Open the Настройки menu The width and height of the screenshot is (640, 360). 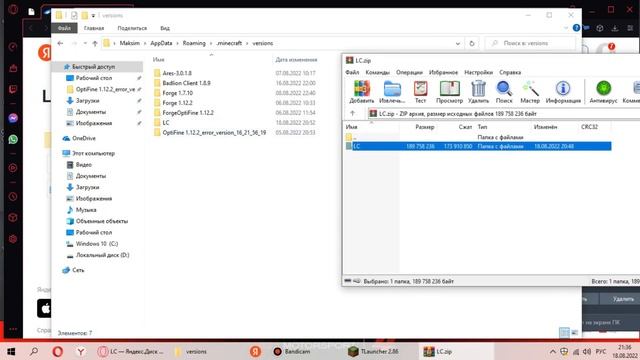tap(478, 72)
